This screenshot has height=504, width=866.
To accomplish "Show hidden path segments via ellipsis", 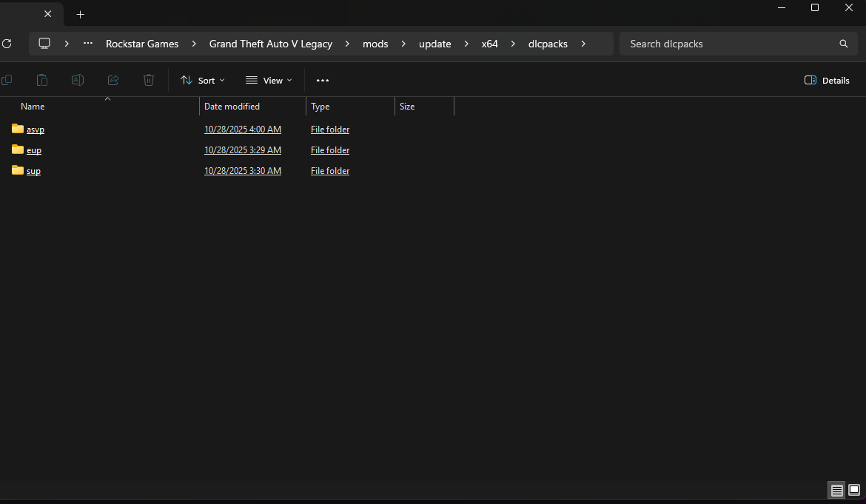I will click(88, 44).
